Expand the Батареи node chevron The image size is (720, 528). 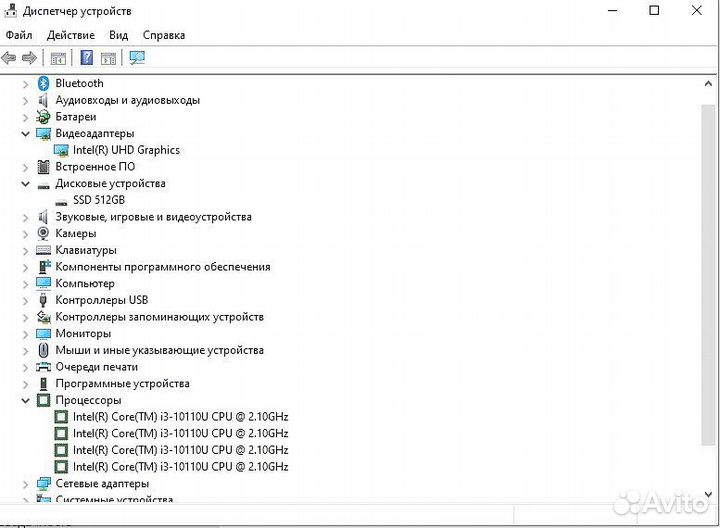pos(26,118)
